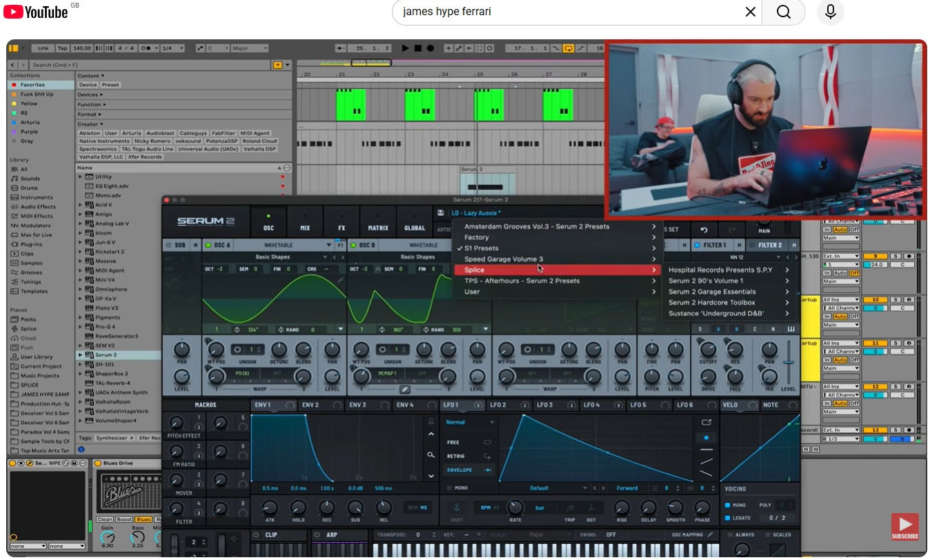Open the Serum OSC tab

point(268,223)
